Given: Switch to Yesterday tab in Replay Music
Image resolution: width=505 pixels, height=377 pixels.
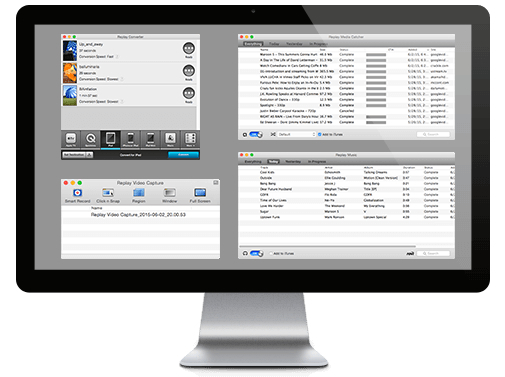Looking at the screenshot, I should pos(293,162).
